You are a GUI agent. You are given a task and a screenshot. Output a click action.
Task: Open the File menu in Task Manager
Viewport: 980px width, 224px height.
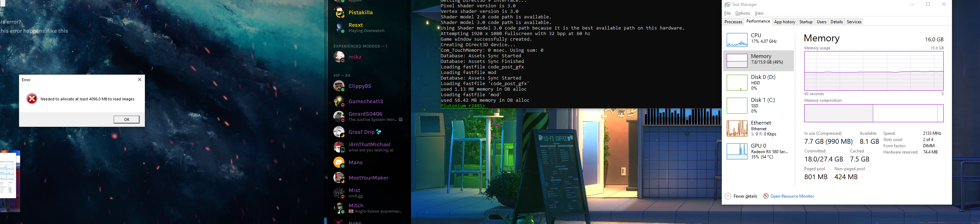pyautogui.click(x=727, y=13)
